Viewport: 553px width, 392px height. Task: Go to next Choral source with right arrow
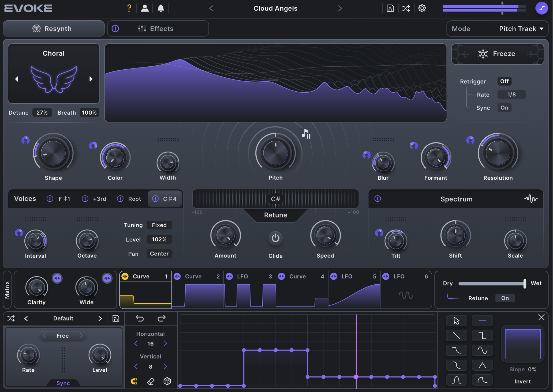click(x=91, y=79)
